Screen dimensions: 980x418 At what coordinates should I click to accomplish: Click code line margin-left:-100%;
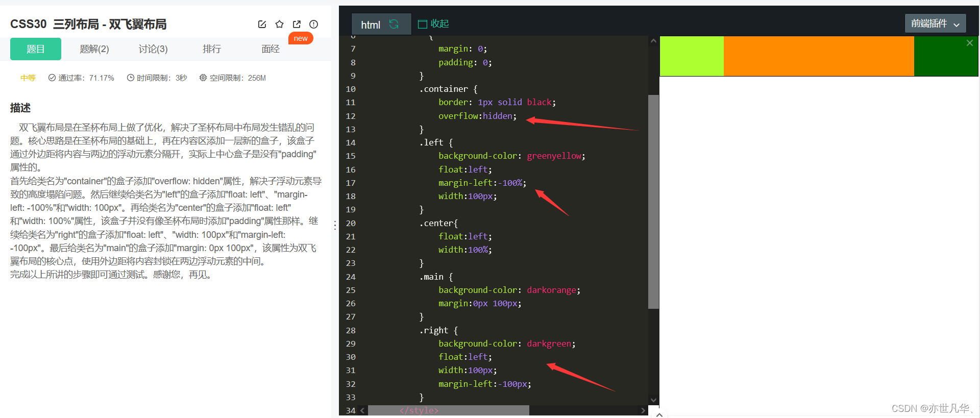pos(482,183)
